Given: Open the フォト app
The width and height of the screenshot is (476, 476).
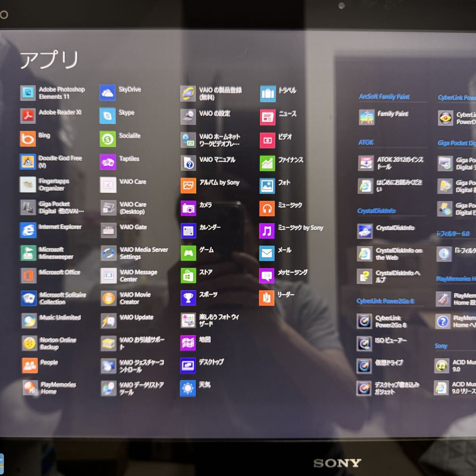Looking at the screenshot, I should [x=275, y=186].
